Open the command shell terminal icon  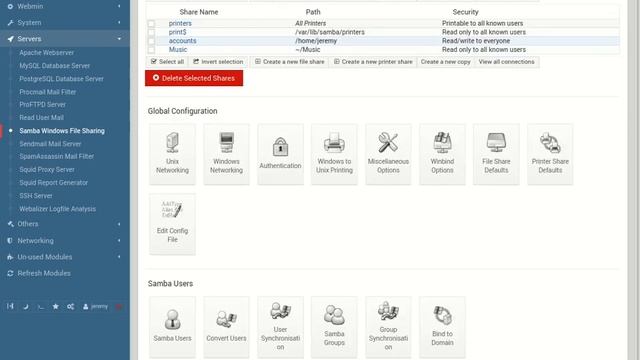tap(40, 307)
